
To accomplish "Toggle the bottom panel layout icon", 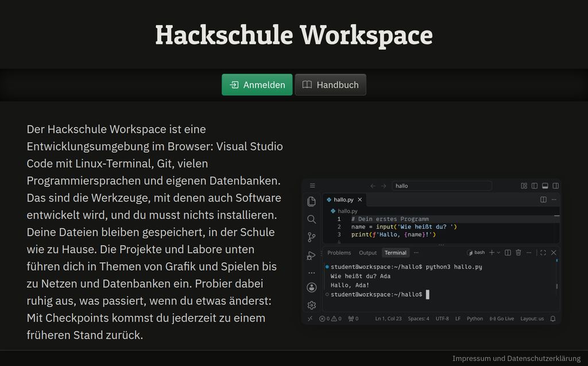I will [x=545, y=186].
